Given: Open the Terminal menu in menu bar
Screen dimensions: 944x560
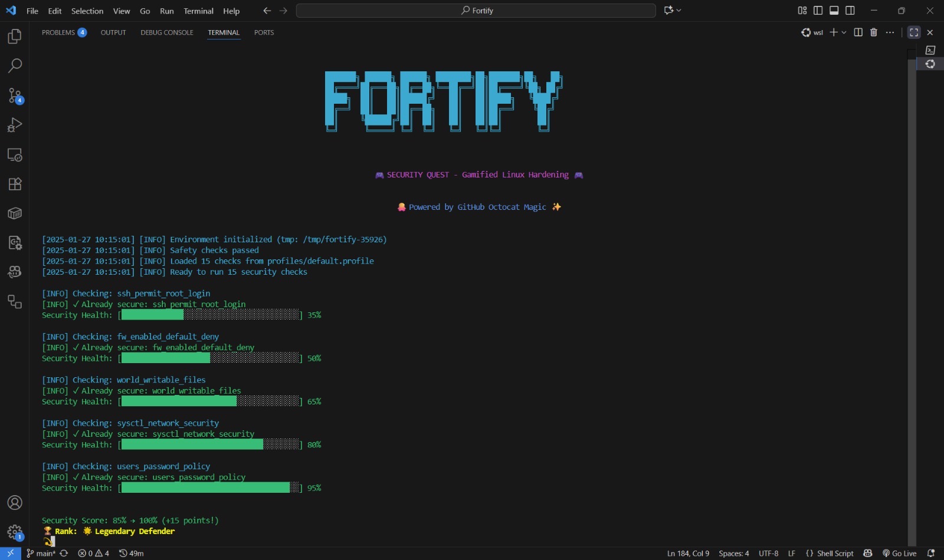Looking at the screenshot, I should point(198,11).
